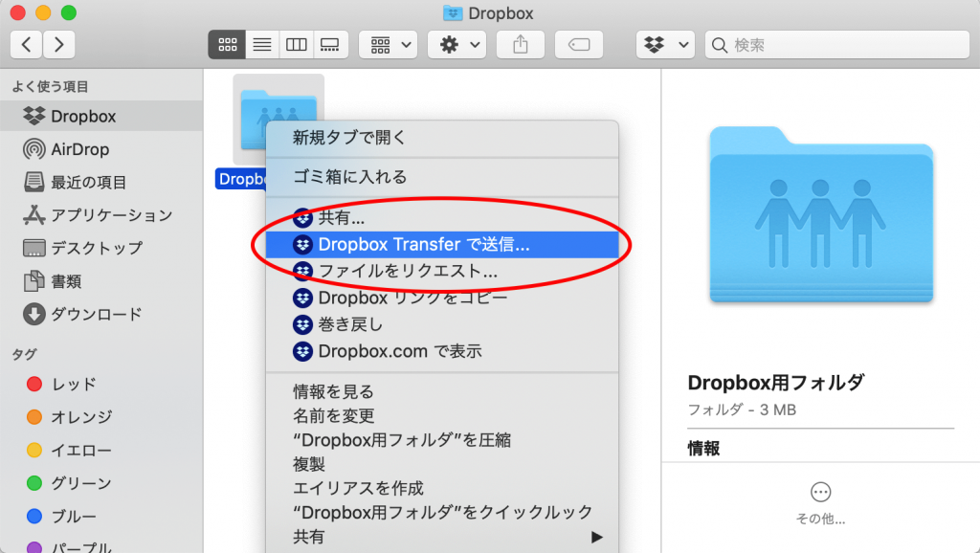980x553 pixels.
Task: Click the edit tags toolbar button
Action: (x=579, y=44)
